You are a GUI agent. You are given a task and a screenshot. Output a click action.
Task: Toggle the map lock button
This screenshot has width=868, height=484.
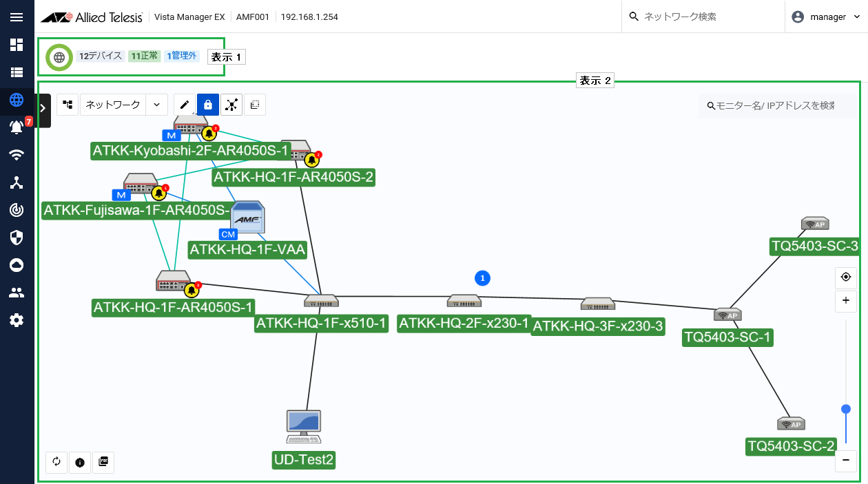point(208,105)
